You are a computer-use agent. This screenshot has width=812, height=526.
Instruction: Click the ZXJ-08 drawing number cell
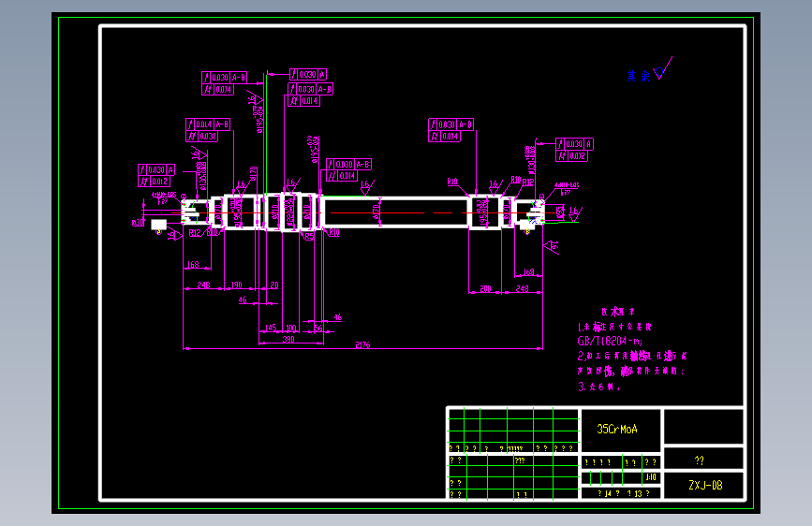coord(705,486)
